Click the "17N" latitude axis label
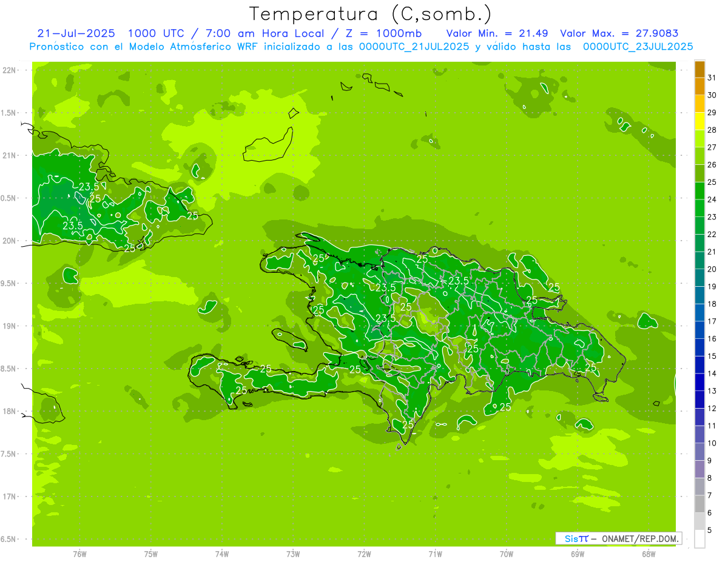728x562 pixels. pyautogui.click(x=9, y=497)
